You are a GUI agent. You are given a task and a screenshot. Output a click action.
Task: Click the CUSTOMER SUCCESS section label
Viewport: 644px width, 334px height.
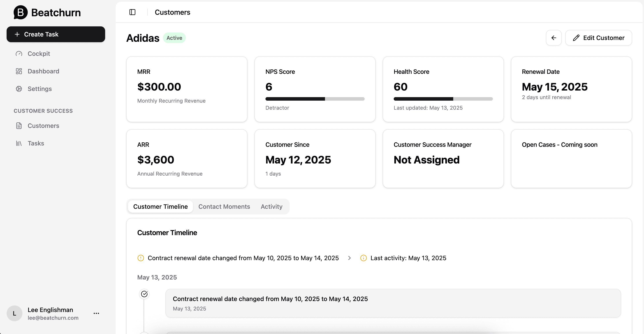pos(43,111)
